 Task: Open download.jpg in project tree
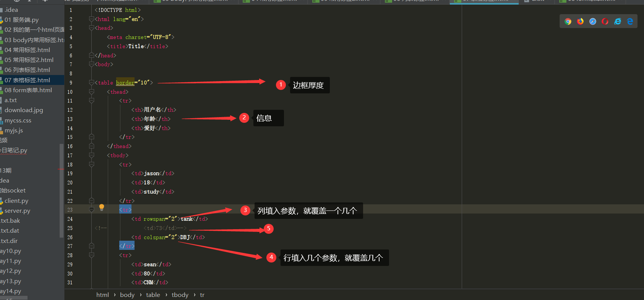24,110
